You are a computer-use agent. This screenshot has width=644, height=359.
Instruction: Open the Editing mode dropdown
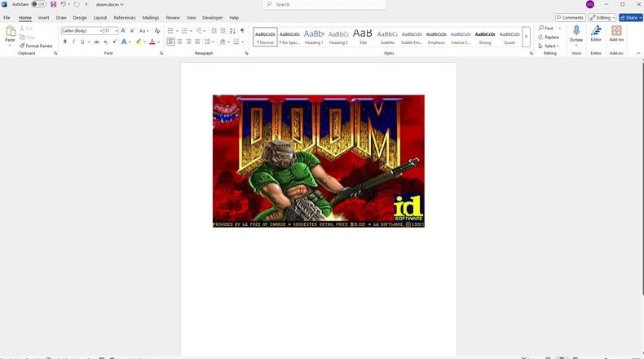click(x=602, y=17)
